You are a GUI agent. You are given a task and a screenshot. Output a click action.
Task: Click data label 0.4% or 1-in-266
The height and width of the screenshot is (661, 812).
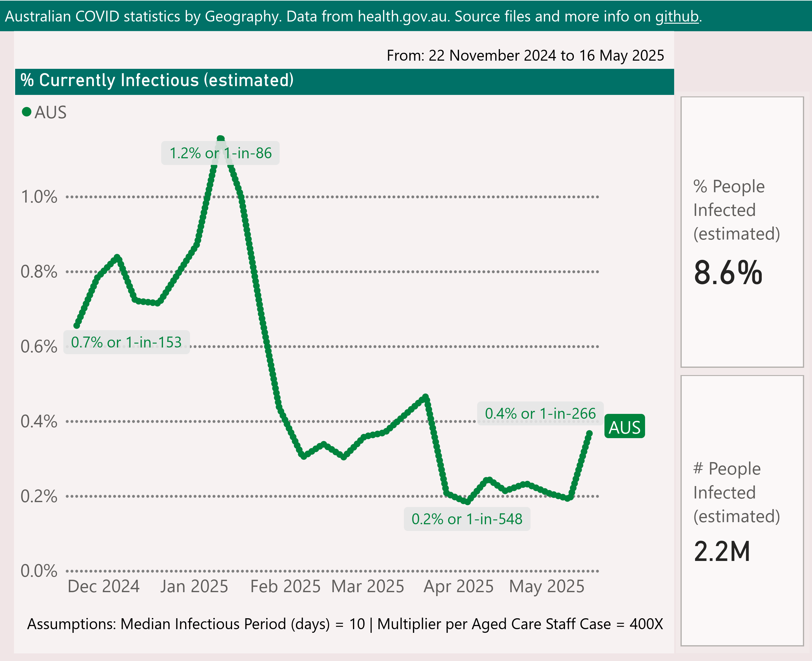pyautogui.click(x=540, y=413)
